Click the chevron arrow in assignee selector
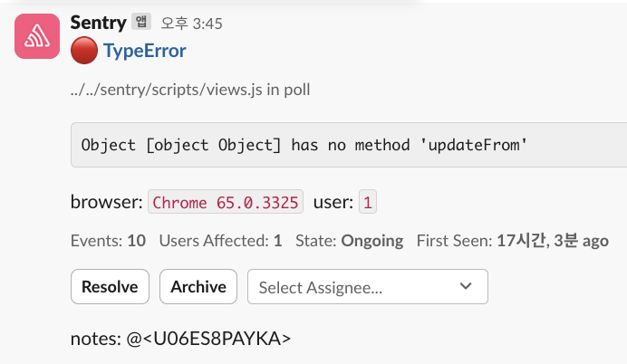Viewport: 627px width, 364px height. coord(466,286)
